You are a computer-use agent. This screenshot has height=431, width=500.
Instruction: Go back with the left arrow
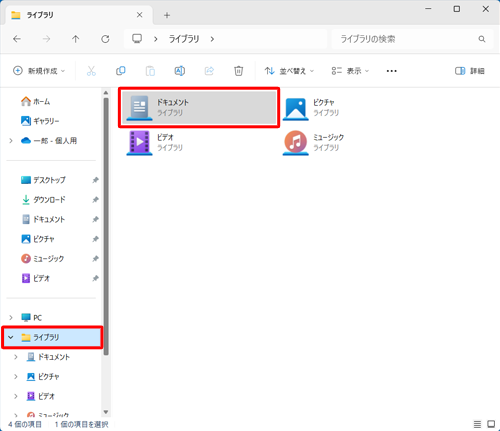tap(17, 39)
